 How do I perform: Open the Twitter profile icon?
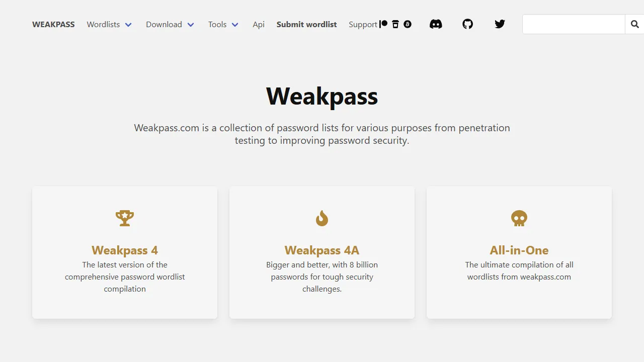[x=500, y=24]
